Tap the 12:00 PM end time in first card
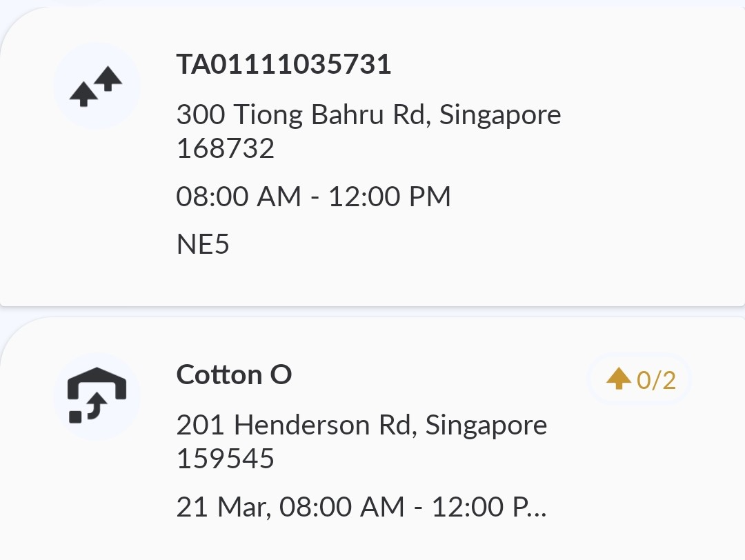Image resolution: width=745 pixels, height=560 pixels. (x=389, y=197)
